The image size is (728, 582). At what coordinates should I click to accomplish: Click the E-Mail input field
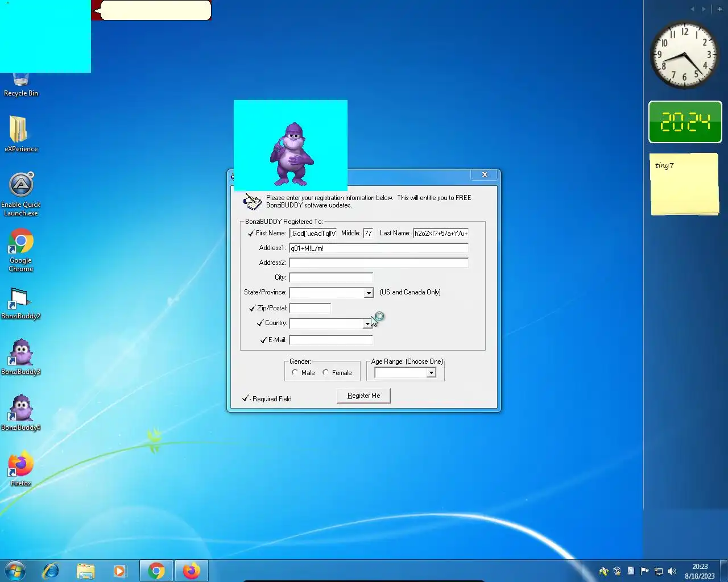331,340
